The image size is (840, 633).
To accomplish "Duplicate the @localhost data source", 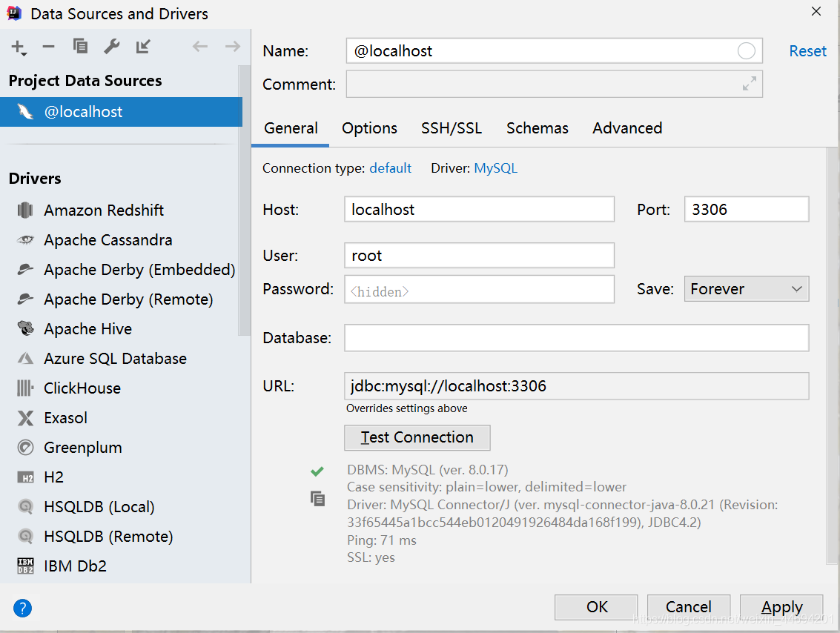I will point(80,46).
